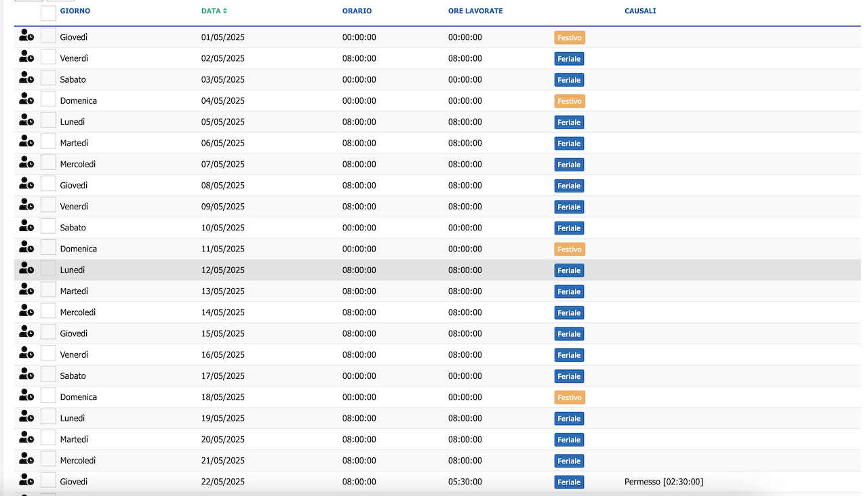The image size is (868, 496).
Task: Click Mercoledì in the 14/05/2025 row
Action: pyautogui.click(x=78, y=312)
